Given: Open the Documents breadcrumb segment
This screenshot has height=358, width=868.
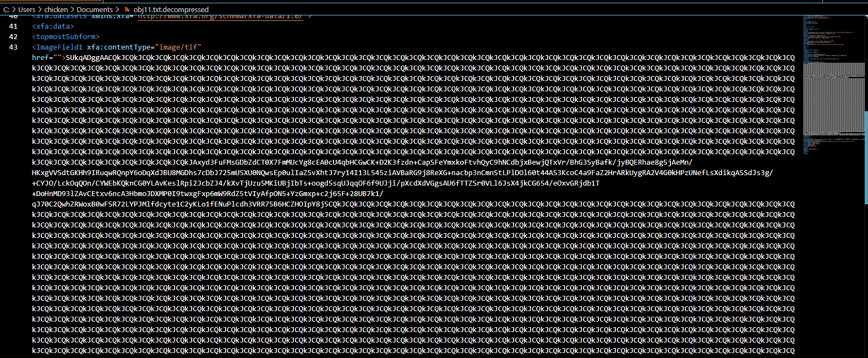Looking at the screenshot, I should (x=95, y=9).
